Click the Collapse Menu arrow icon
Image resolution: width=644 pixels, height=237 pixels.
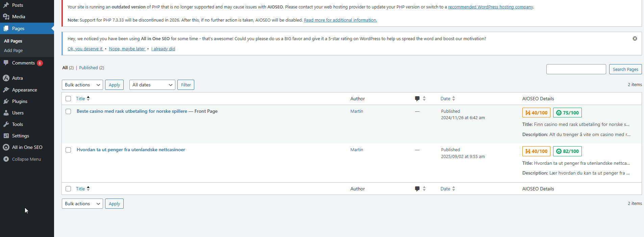tap(6, 159)
